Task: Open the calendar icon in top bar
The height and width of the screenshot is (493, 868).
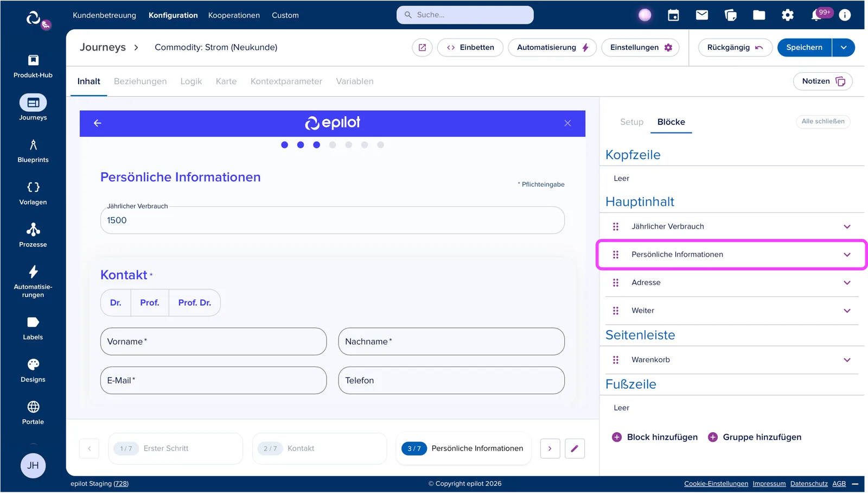Action: coord(673,15)
